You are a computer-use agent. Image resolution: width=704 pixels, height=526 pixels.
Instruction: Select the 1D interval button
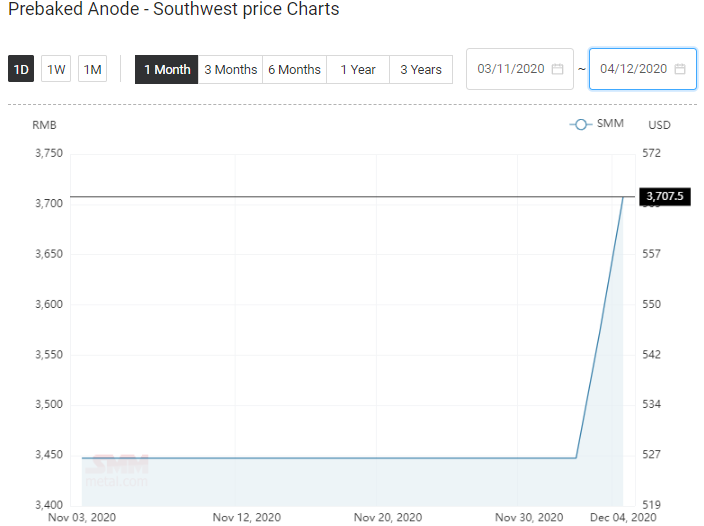21,69
